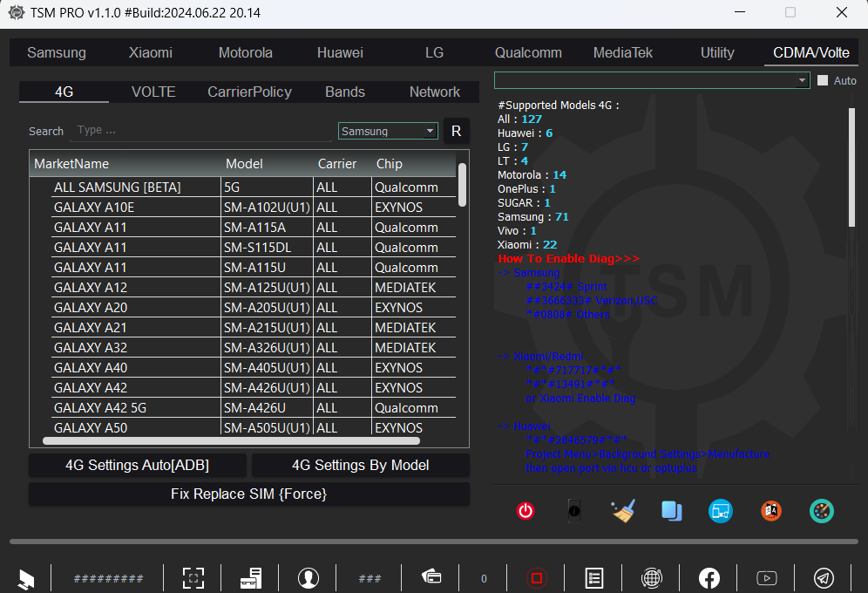Select the SM-A115U model cell
This screenshot has width=868, height=593.
(x=268, y=268)
